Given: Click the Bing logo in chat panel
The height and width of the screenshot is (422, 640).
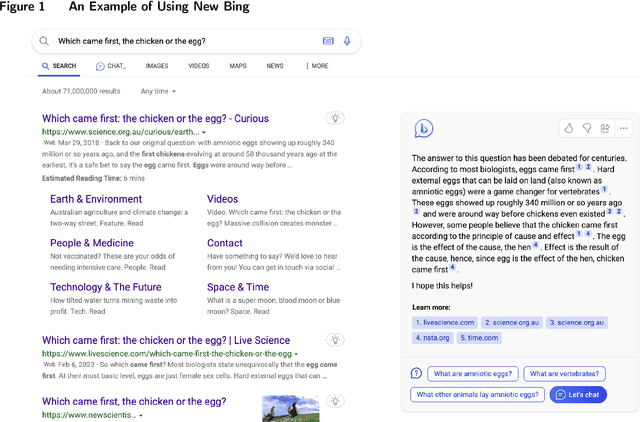Looking at the screenshot, I should tap(425, 128).
